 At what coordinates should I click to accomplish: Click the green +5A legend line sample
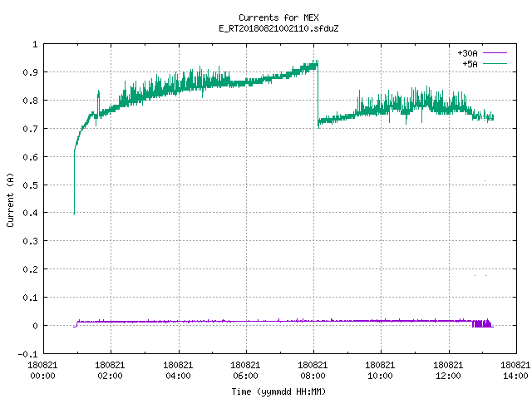pos(495,63)
